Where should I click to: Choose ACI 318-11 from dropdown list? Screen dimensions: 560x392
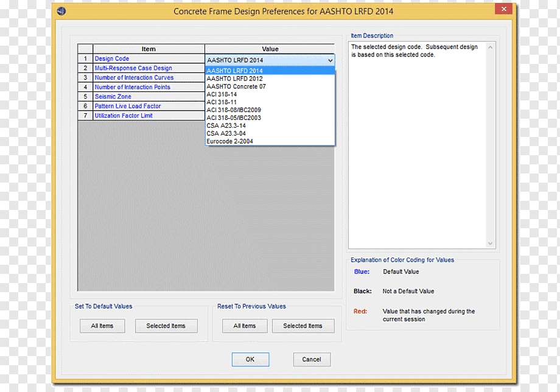click(270, 102)
